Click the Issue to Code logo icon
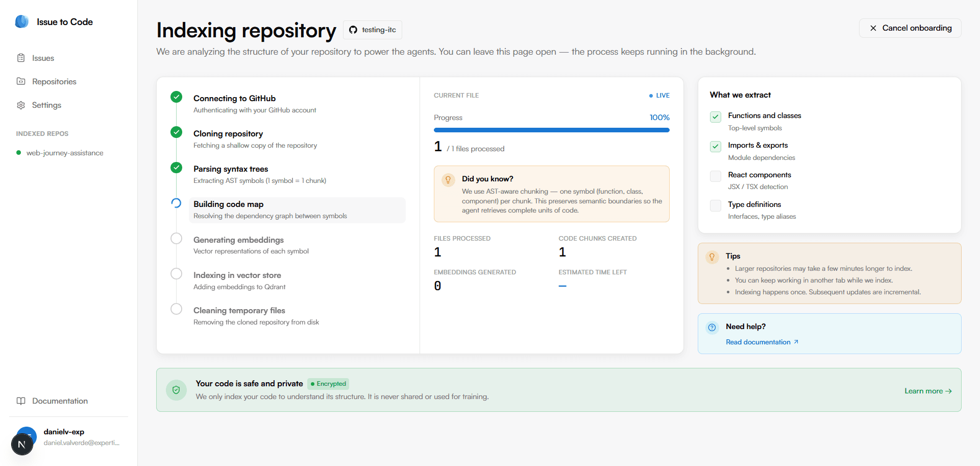The width and height of the screenshot is (980, 466). 22,21
